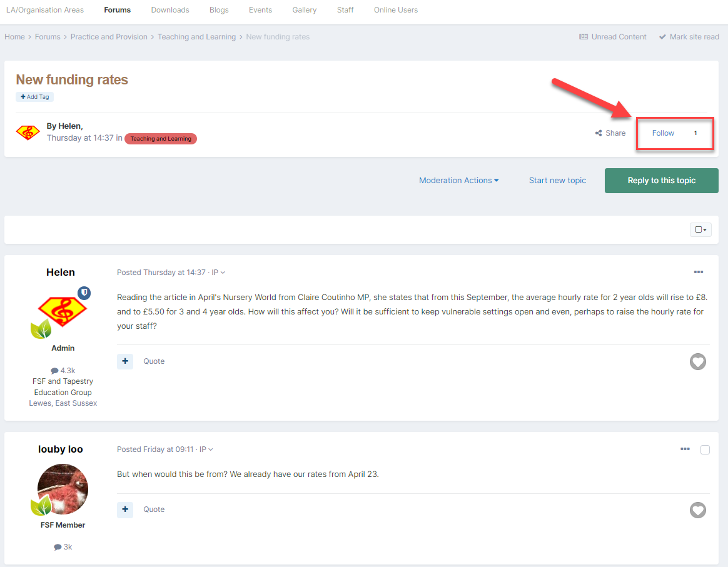Quote Helen's post
Image resolution: width=728 pixels, height=567 pixels.
point(154,361)
